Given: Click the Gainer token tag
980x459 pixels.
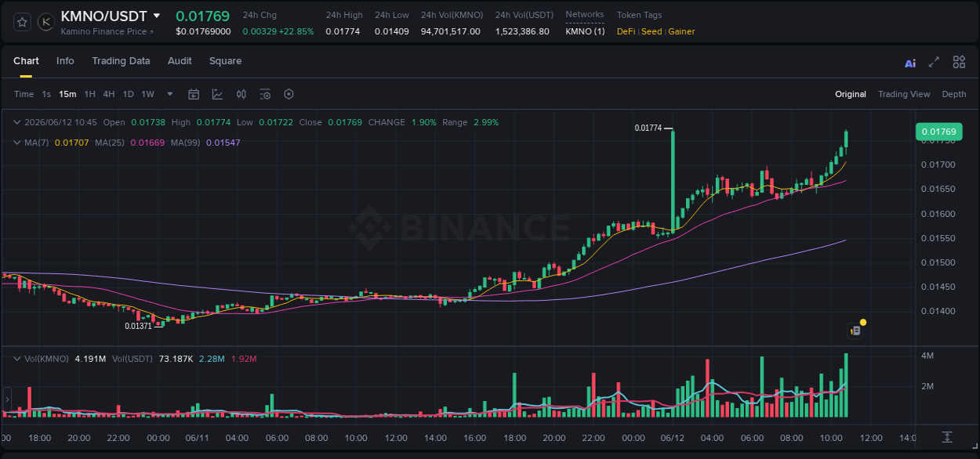Looking at the screenshot, I should (x=681, y=31).
